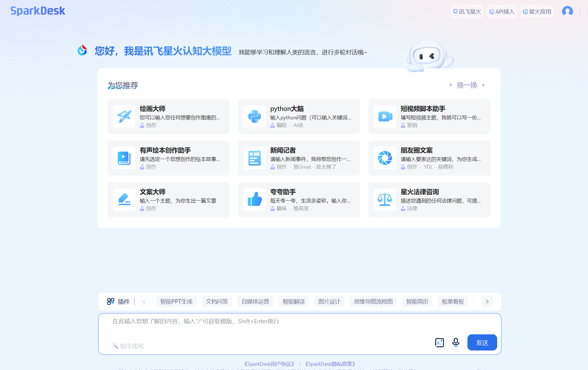Open the 讯飞星火 top navigation button
This screenshot has height=370, width=588.
click(467, 12)
